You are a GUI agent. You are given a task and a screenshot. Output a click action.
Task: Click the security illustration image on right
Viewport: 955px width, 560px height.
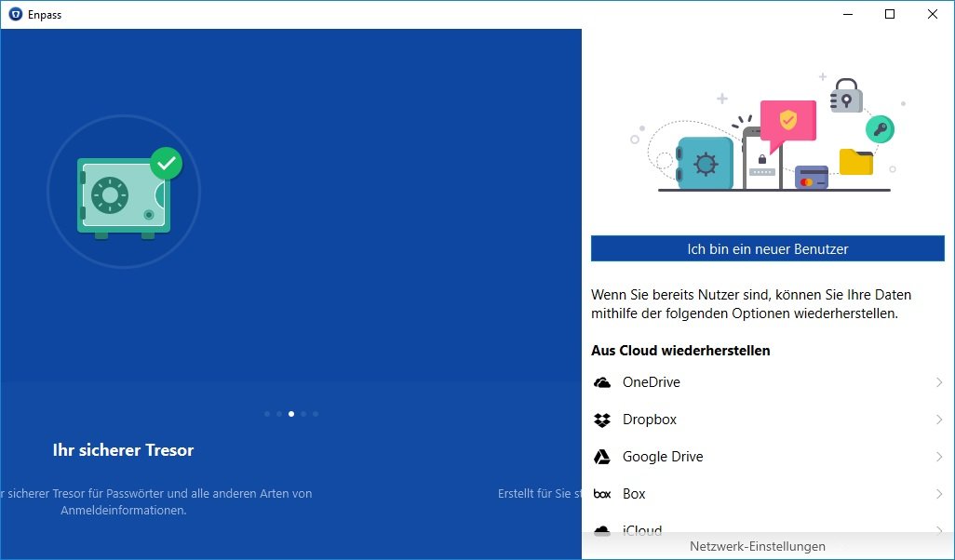(x=767, y=133)
